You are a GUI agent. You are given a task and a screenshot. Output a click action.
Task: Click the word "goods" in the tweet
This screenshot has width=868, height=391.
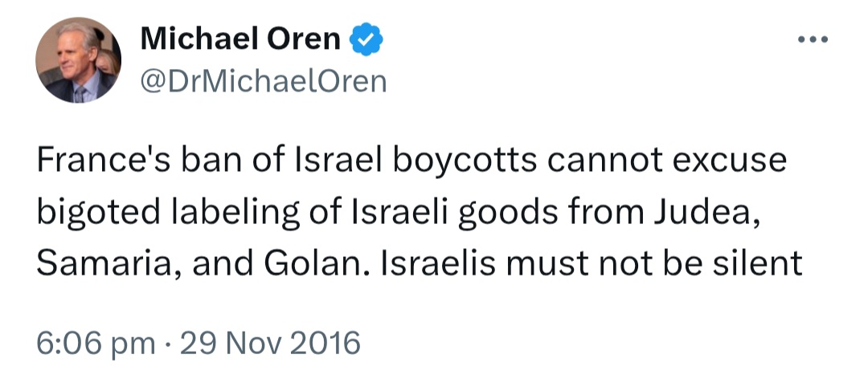(508, 214)
